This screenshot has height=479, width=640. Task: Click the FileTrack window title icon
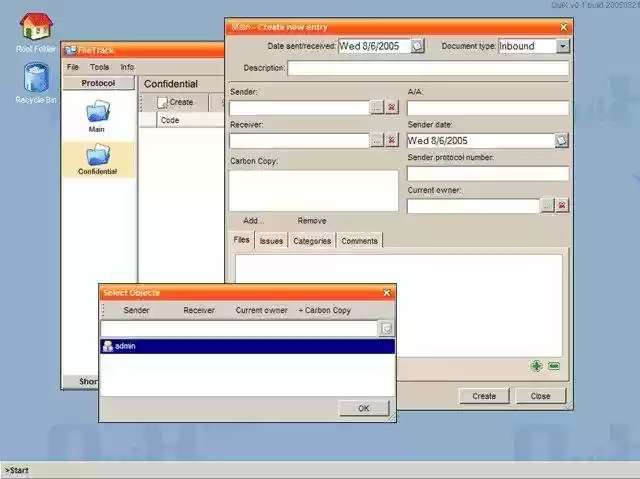(71, 50)
